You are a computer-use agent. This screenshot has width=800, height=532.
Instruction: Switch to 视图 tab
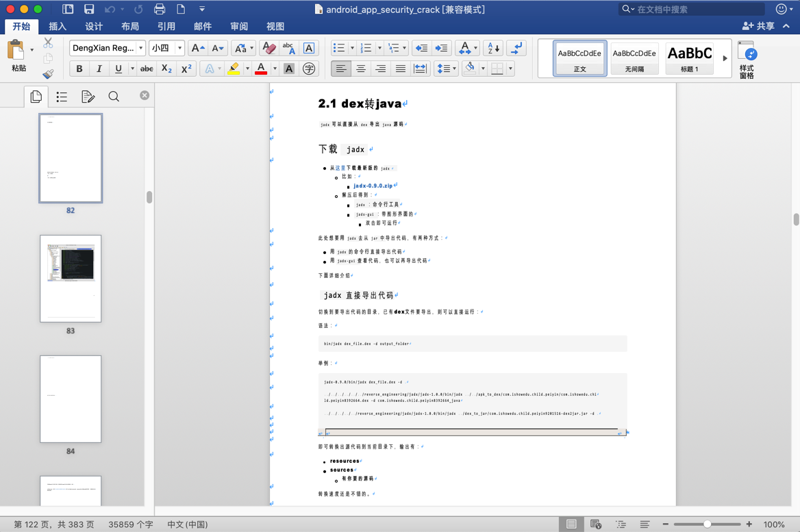click(275, 27)
